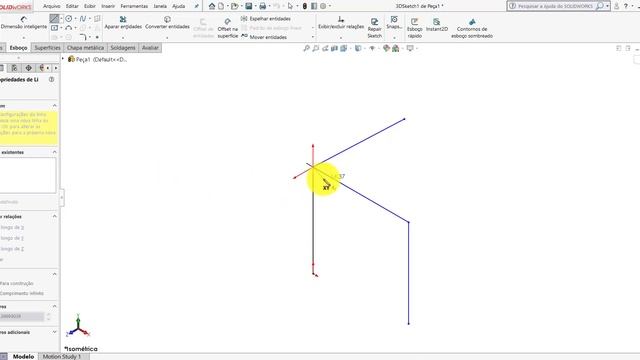Switch to the Superfícies tab
Image resolution: width=640 pixels, height=360 pixels.
click(47, 48)
